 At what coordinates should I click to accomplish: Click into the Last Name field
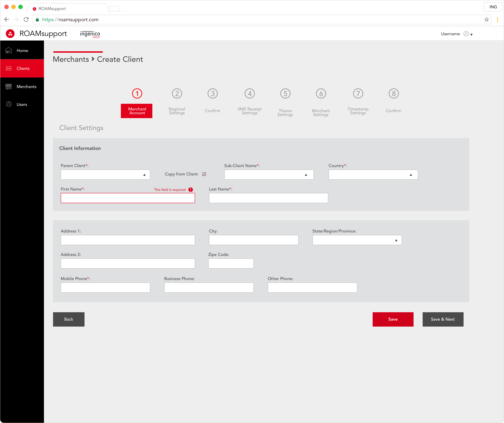[269, 198]
